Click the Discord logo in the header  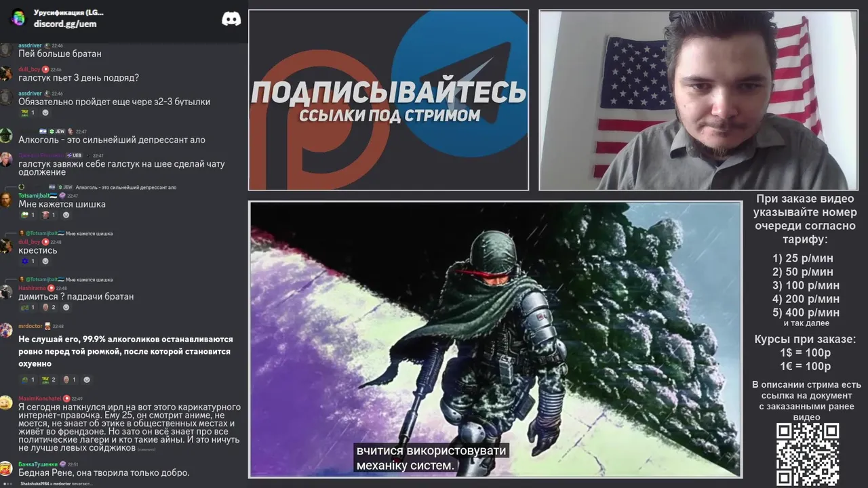click(x=231, y=19)
